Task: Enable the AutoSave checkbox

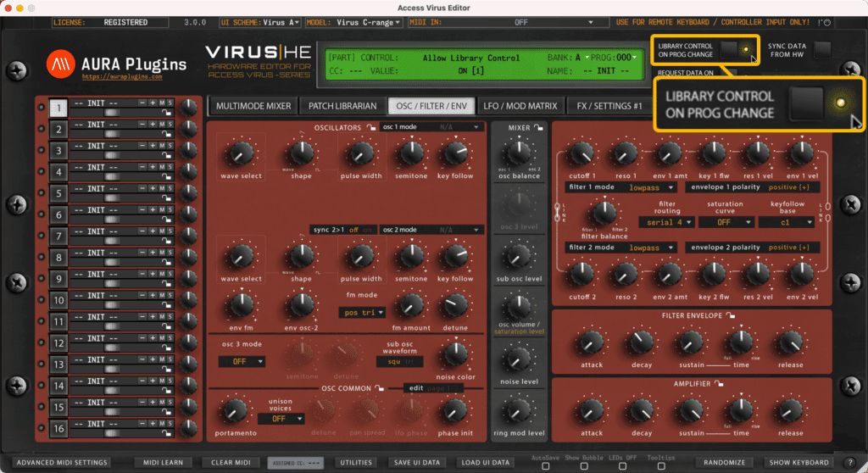Action: point(545,466)
